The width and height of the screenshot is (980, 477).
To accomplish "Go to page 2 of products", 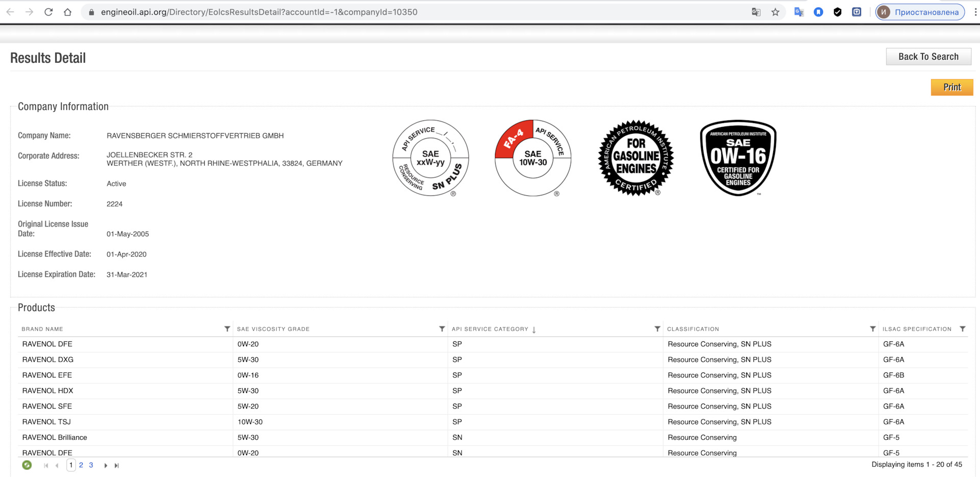I will (x=81, y=465).
